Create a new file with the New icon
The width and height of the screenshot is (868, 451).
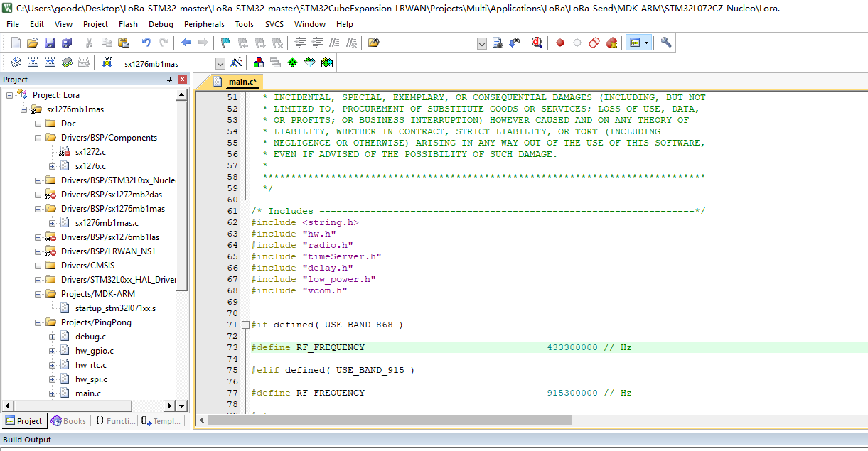click(16, 43)
